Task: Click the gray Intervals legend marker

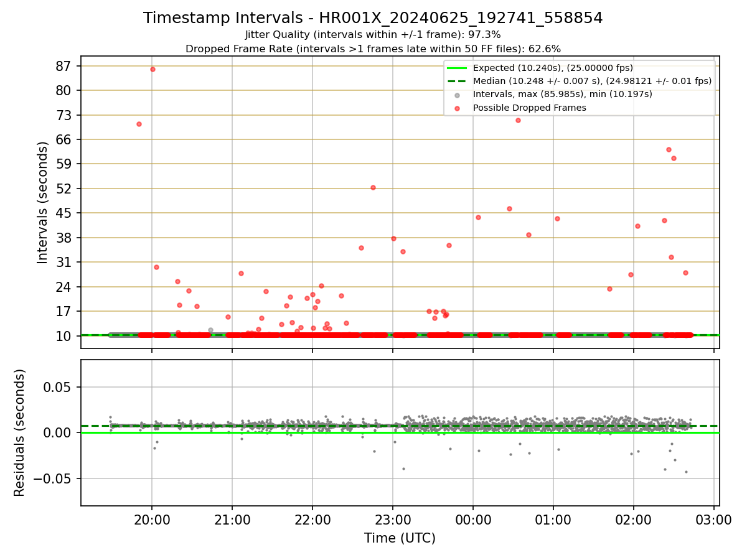Action: pyautogui.click(x=458, y=95)
